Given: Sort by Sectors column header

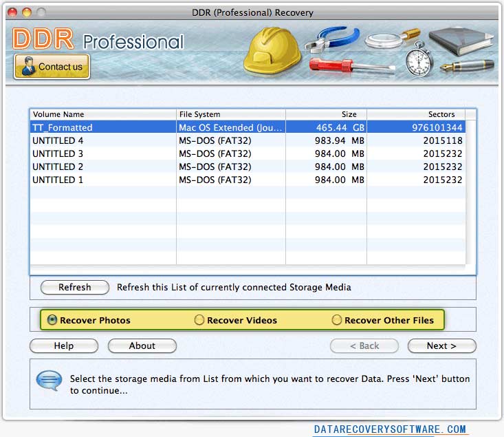Looking at the screenshot, I should point(416,114).
